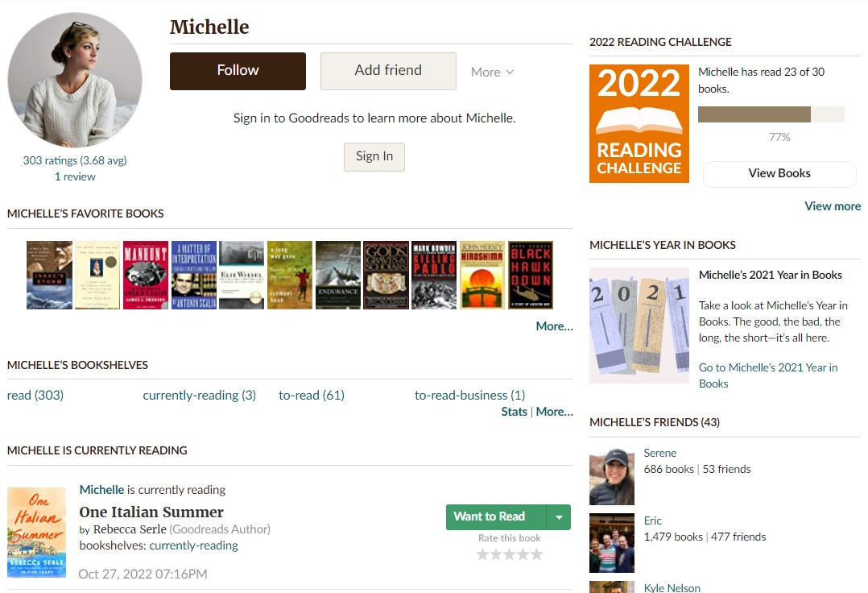868x593 pixels.
Task: Click the View Books button
Action: 779,174
